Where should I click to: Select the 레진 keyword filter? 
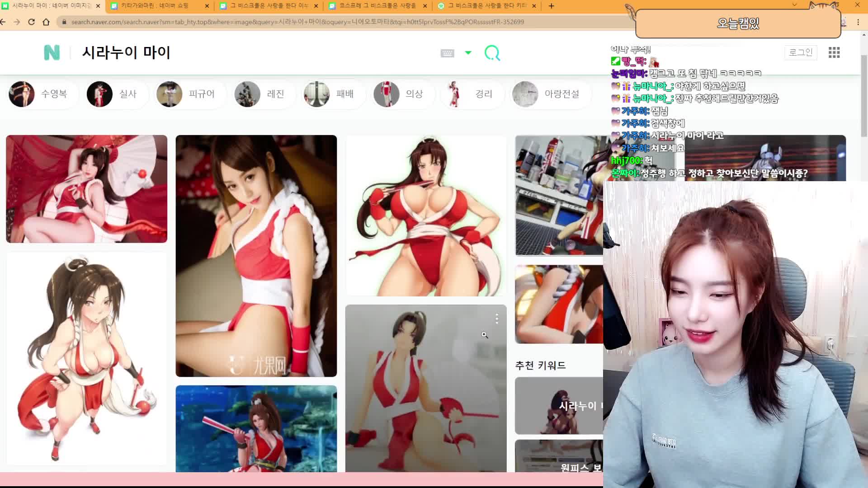(x=264, y=94)
